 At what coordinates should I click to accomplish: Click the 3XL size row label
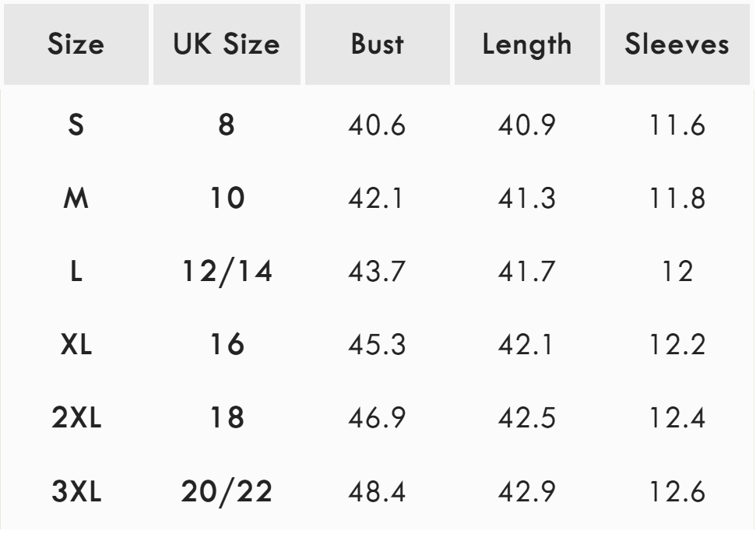click(x=76, y=492)
